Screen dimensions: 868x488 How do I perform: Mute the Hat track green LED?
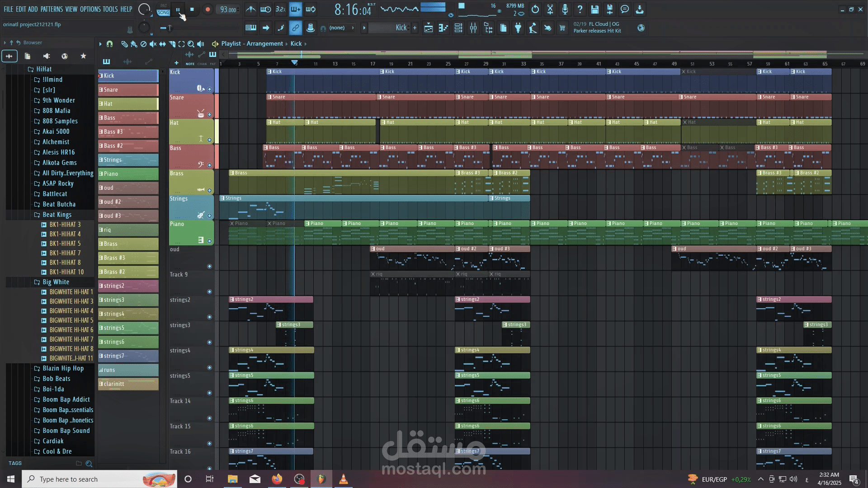pyautogui.click(x=209, y=140)
